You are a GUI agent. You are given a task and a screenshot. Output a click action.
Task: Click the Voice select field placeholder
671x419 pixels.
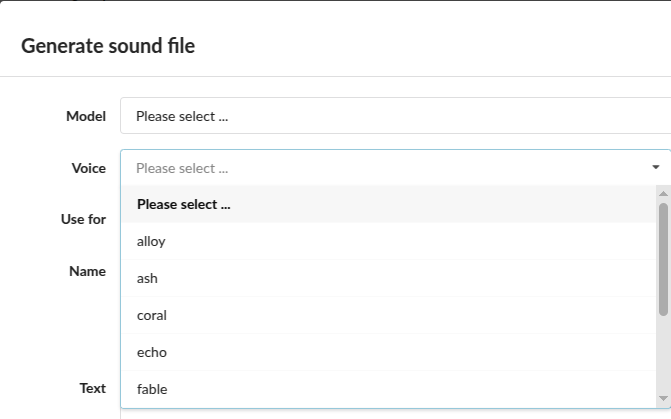click(182, 168)
